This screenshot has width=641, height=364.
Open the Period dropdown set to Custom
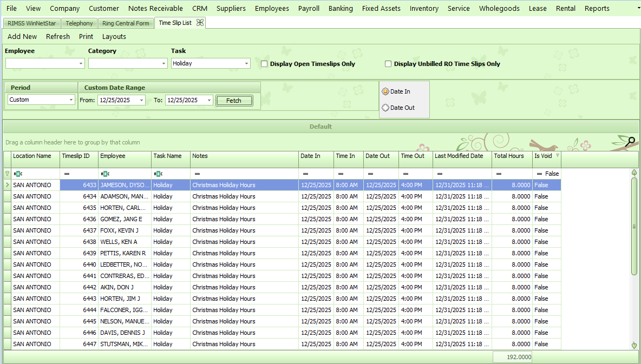[x=71, y=100]
